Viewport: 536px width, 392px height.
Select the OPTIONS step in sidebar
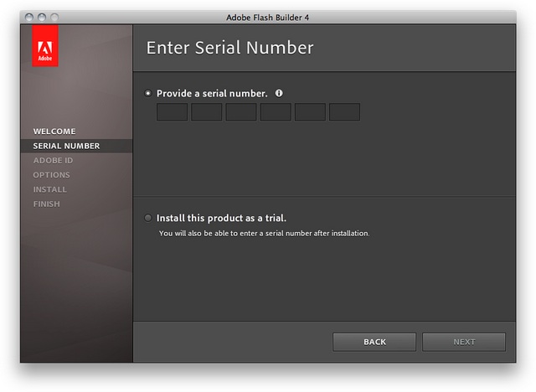(51, 175)
